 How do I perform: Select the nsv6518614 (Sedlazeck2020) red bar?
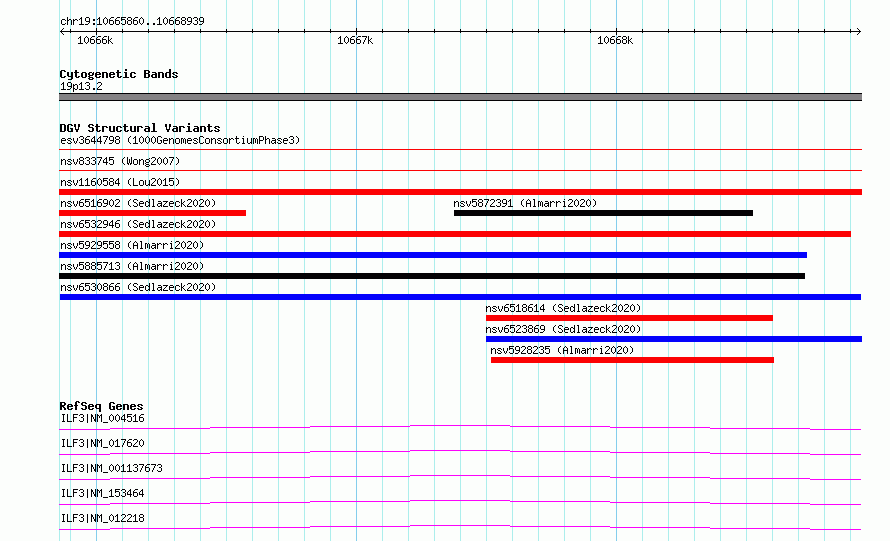tap(629, 318)
